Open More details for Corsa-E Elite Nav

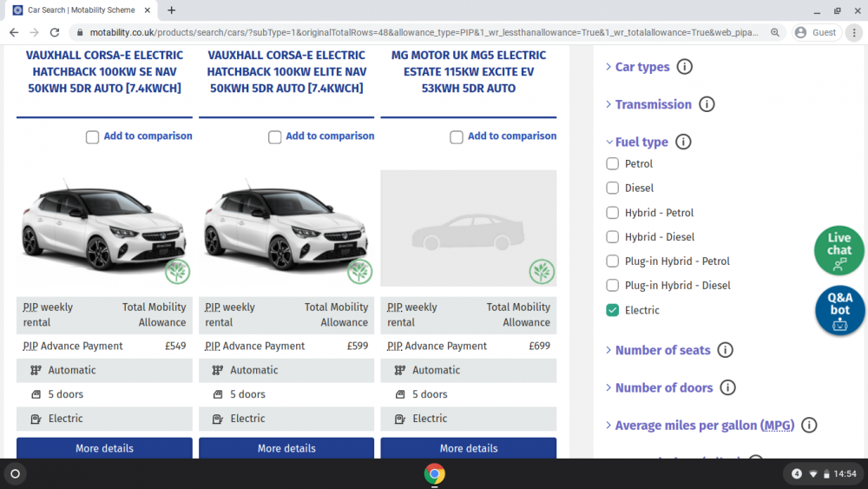pos(286,448)
